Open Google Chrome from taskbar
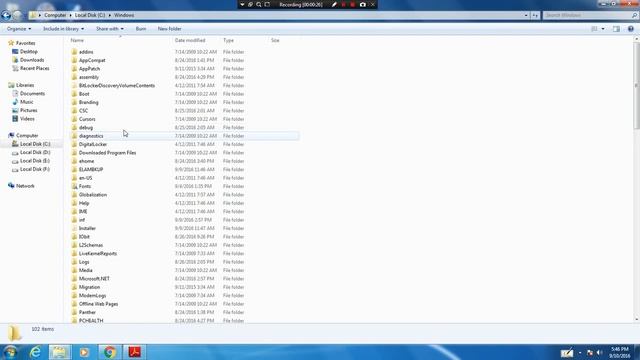 [109, 352]
